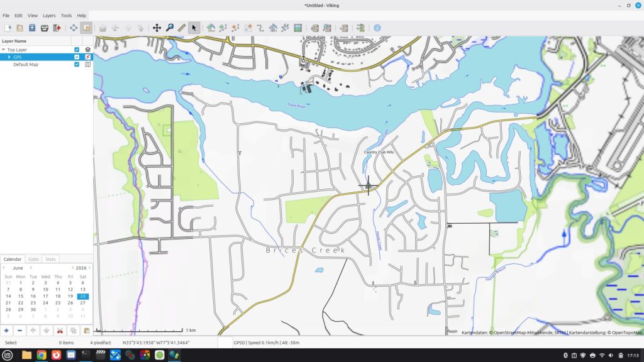This screenshot has height=362, width=644.
Task: Click the Exit toolbar icon with red arrow
Action: point(57,28)
